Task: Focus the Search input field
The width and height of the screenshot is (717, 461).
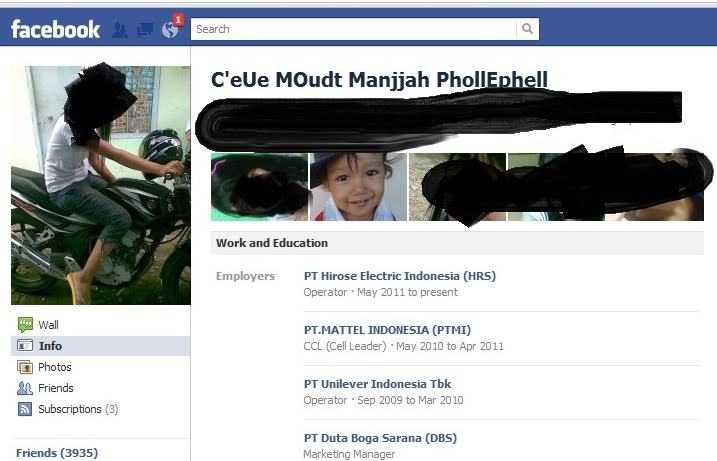Action: pos(353,29)
